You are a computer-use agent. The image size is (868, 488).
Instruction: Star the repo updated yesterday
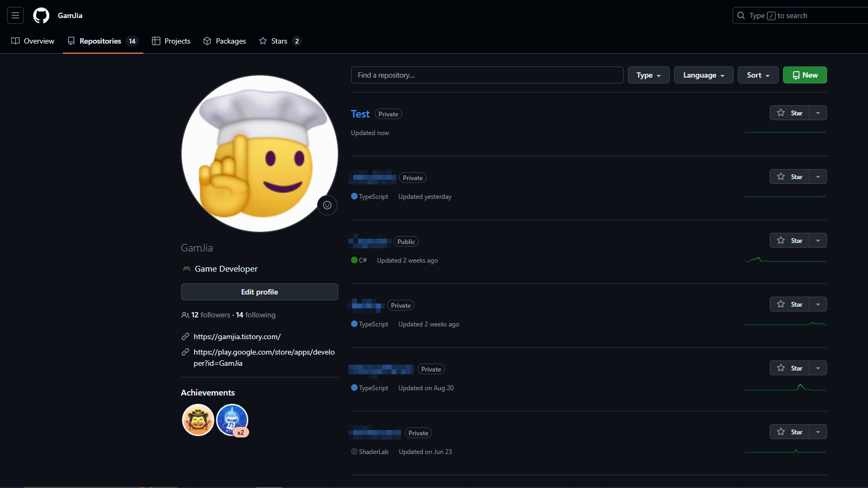coord(789,176)
